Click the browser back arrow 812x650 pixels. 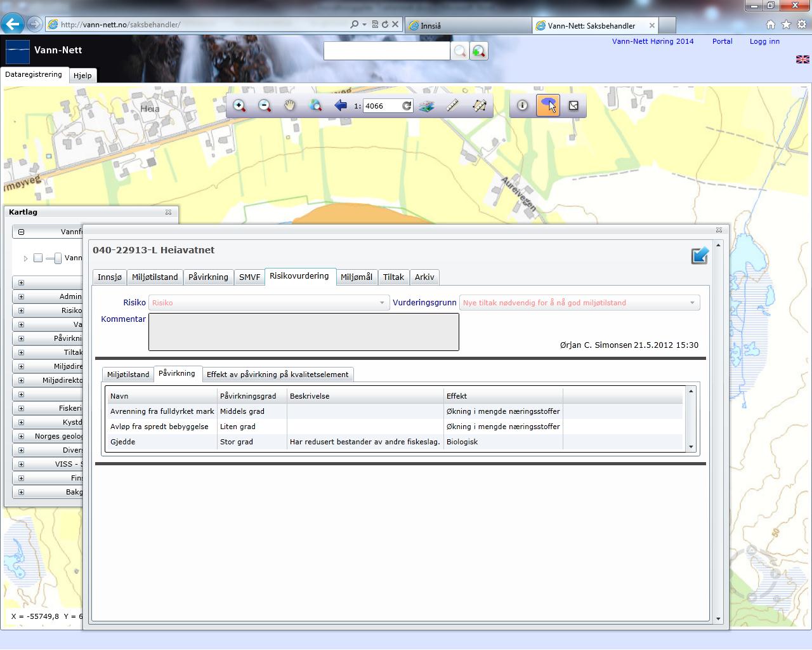coord(13,24)
